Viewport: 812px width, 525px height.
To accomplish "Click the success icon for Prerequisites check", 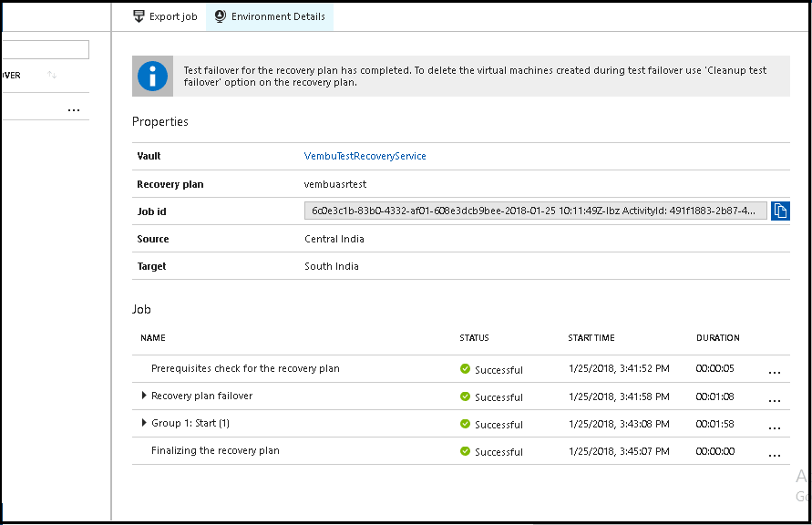I will pos(465,368).
